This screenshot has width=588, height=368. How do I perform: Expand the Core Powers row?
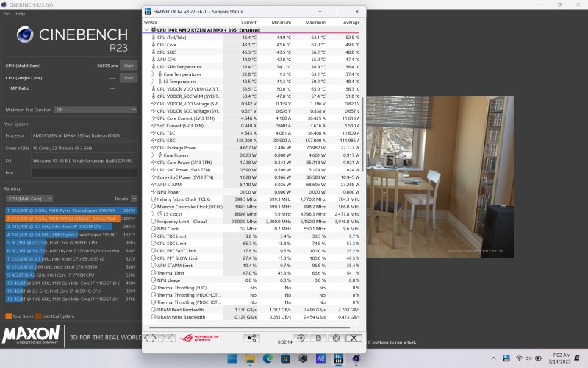point(153,155)
